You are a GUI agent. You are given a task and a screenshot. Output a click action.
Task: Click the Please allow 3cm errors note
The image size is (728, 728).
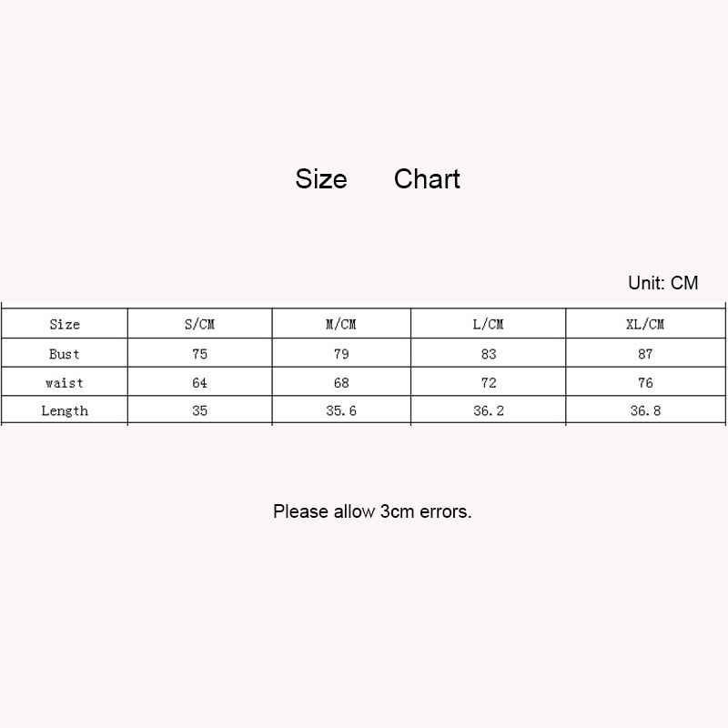[x=372, y=511]
